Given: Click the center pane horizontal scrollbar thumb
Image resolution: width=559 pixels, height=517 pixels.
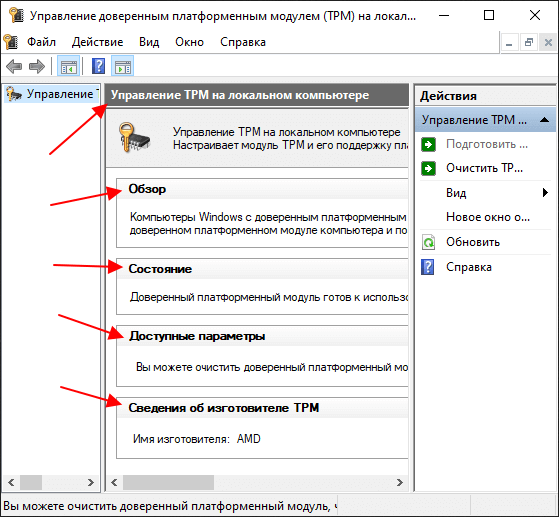Looking at the screenshot, I should tap(168, 483).
